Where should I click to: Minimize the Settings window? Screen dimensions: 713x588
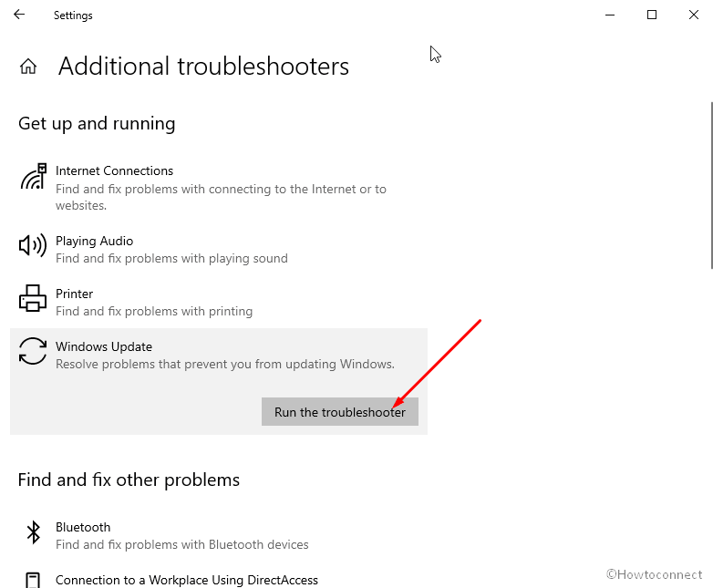tap(610, 15)
